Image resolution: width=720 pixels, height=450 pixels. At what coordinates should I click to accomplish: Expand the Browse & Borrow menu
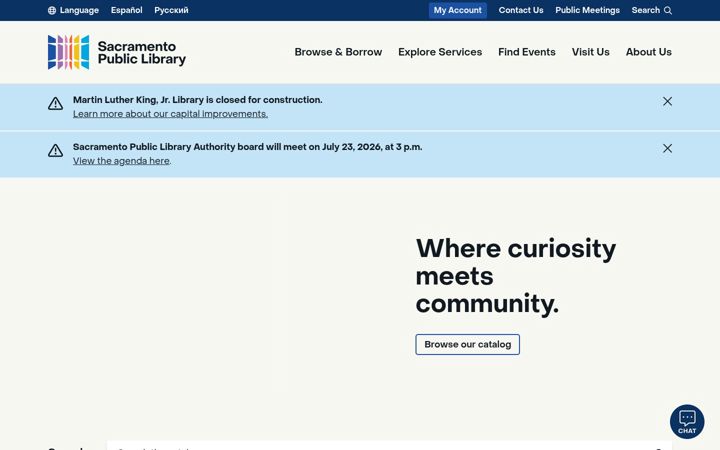[338, 52]
